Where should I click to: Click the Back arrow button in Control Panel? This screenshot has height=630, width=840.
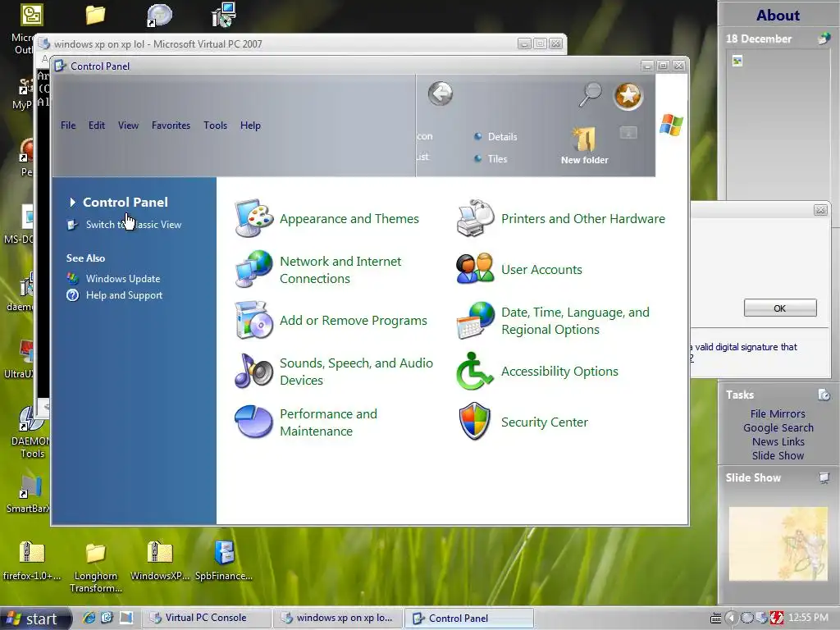(x=441, y=94)
